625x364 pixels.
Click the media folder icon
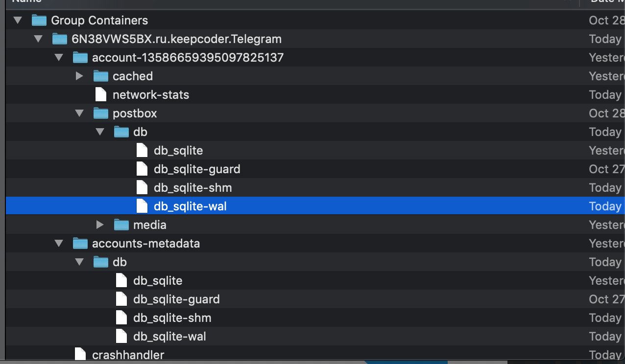pos(121,225)
